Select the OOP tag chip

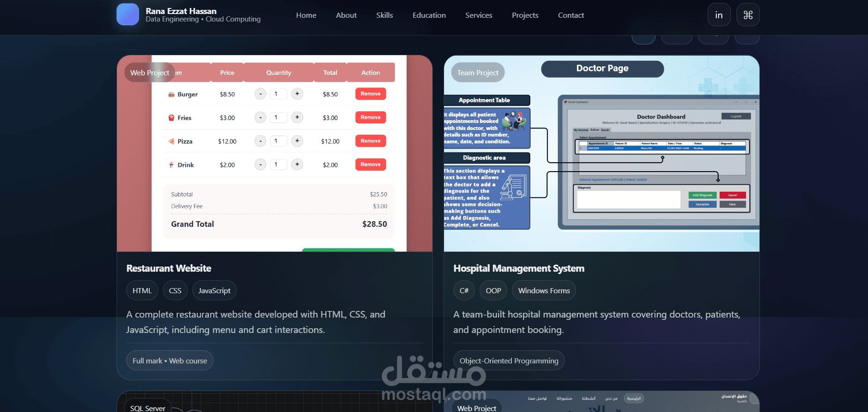point(493,290)
